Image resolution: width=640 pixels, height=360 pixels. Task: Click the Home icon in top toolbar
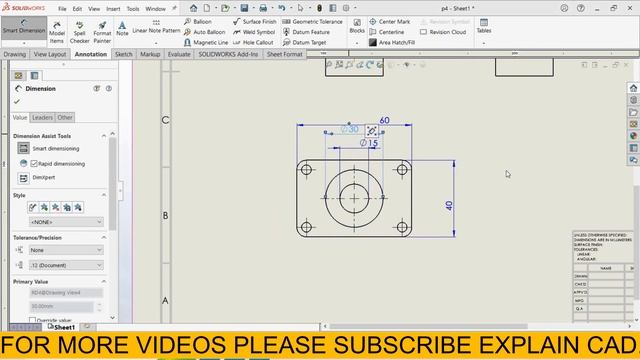(193, 8)
